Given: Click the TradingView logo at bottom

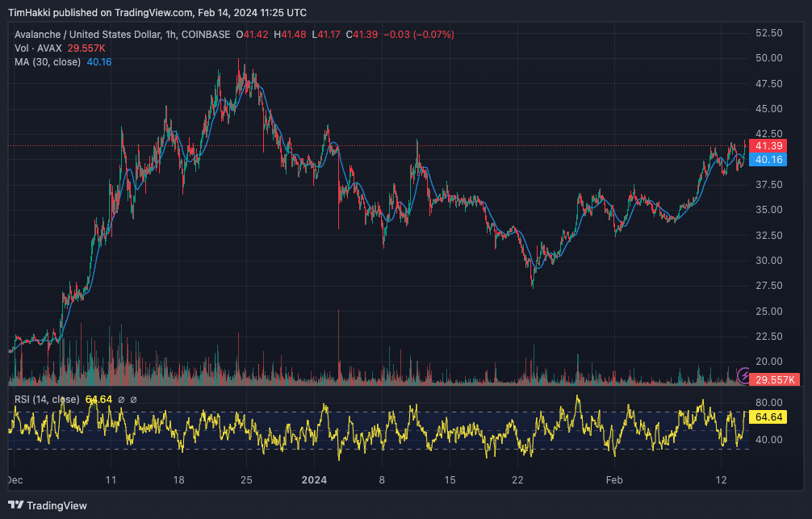Looking at the screenshot, I should click(48, 505).
